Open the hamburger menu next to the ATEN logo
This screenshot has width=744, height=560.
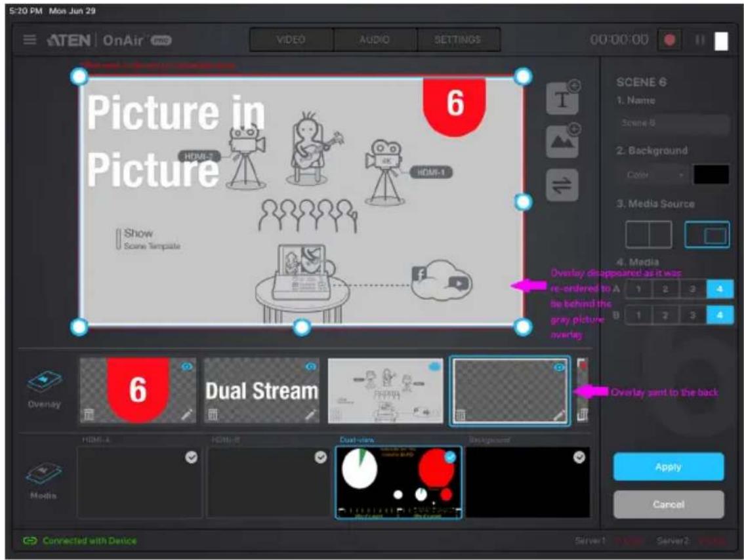coord(30,40)
